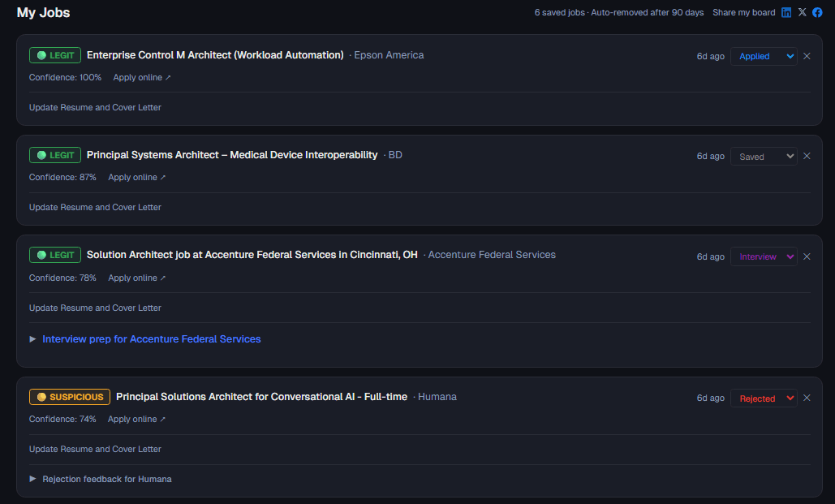Image resolution: width=835 pixels, height=504 pixels.
Task: Open Apply online link for BD job
Action: tap(137, 178)
